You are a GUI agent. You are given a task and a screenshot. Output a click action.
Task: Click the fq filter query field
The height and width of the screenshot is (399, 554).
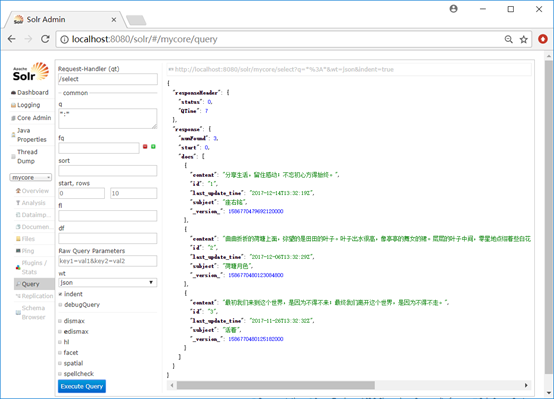click(x=99, y=148)
